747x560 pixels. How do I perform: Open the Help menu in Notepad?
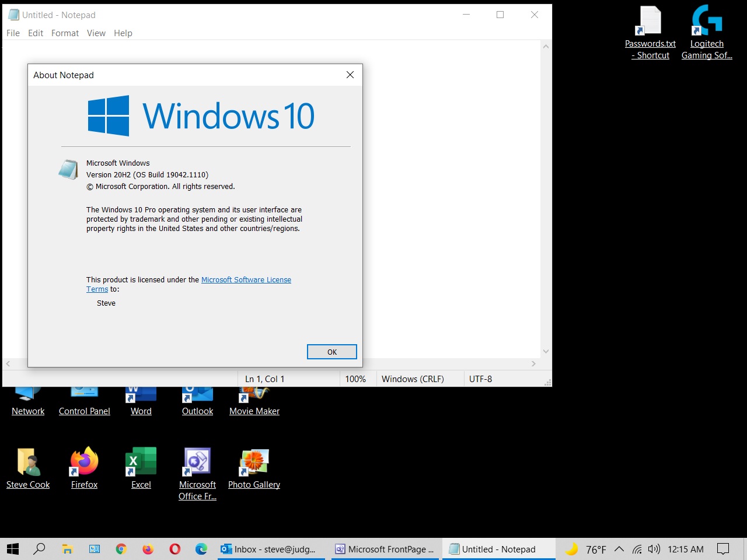click(x=123, y=33)
